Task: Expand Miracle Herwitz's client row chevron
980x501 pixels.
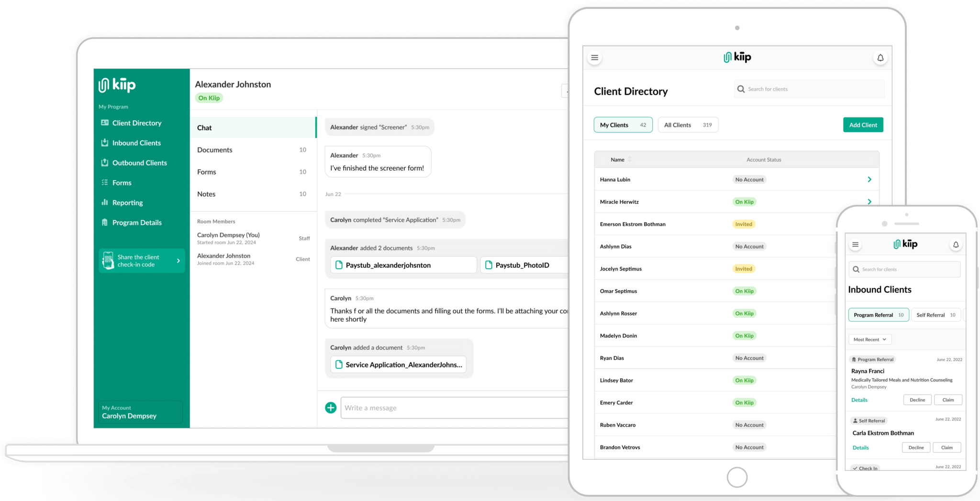Action: click(869, 202)
